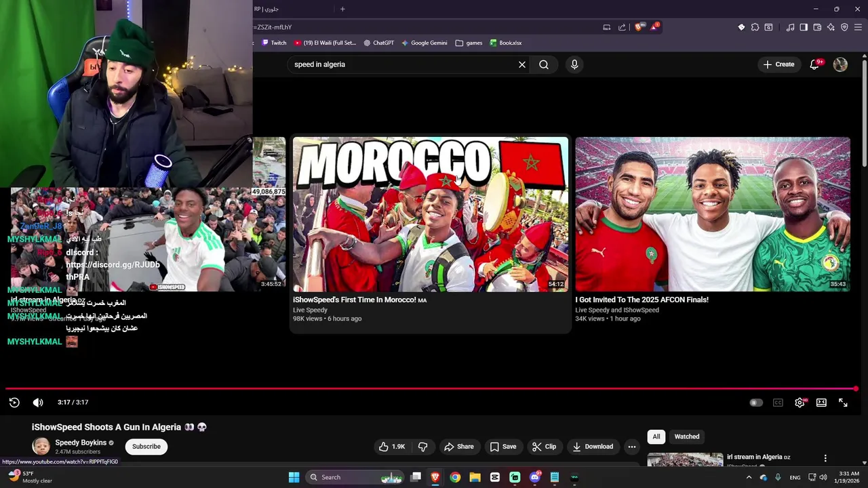Save the video to a playlist
This screenshot has height=488, width=868.
click(503, 447)
